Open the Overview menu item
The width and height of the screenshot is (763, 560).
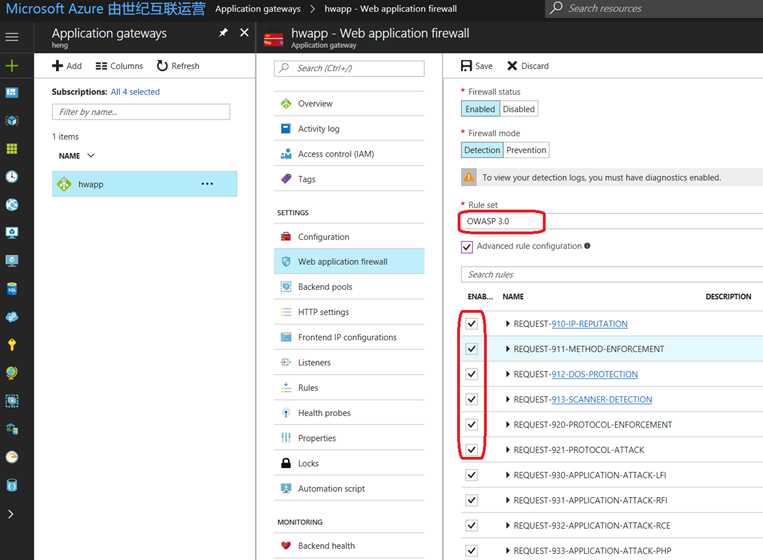[349, 104]
